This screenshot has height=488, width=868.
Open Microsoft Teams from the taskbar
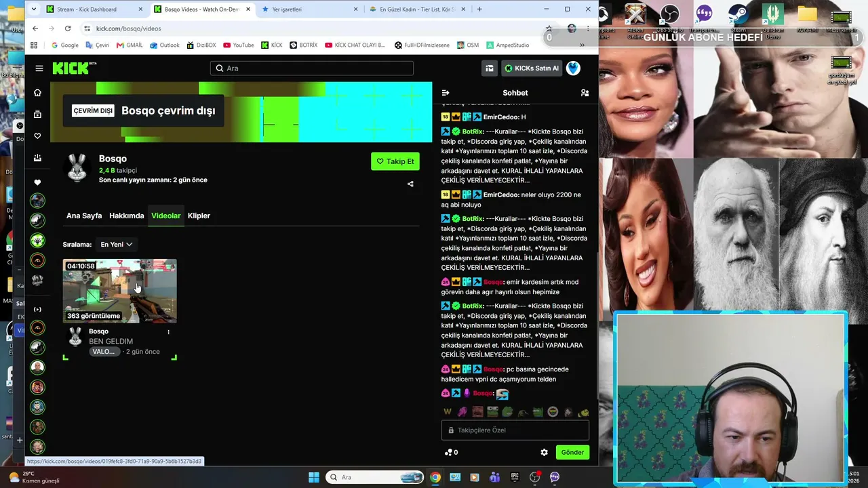494,477
